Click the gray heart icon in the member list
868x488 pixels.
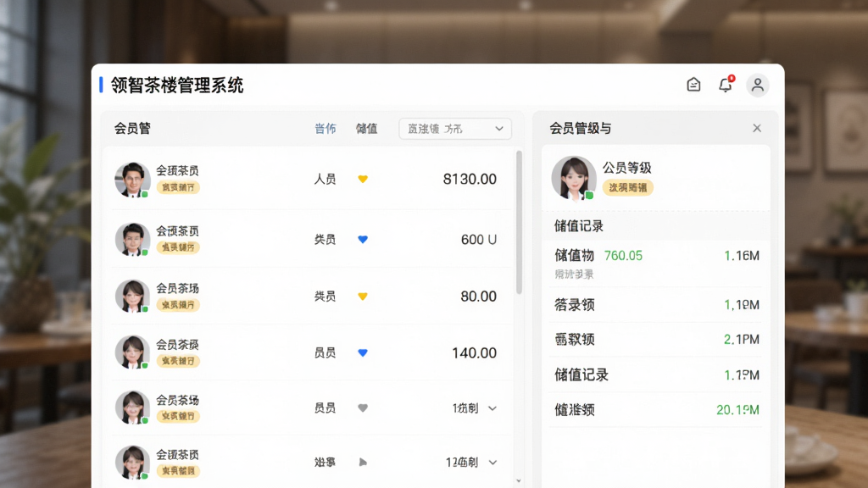point(363,408)
